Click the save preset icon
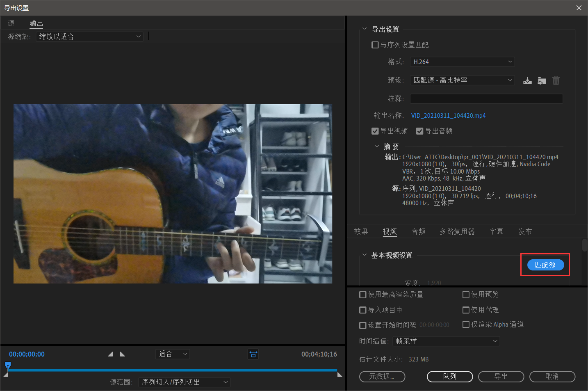588x391 pixels. point(527,80)
